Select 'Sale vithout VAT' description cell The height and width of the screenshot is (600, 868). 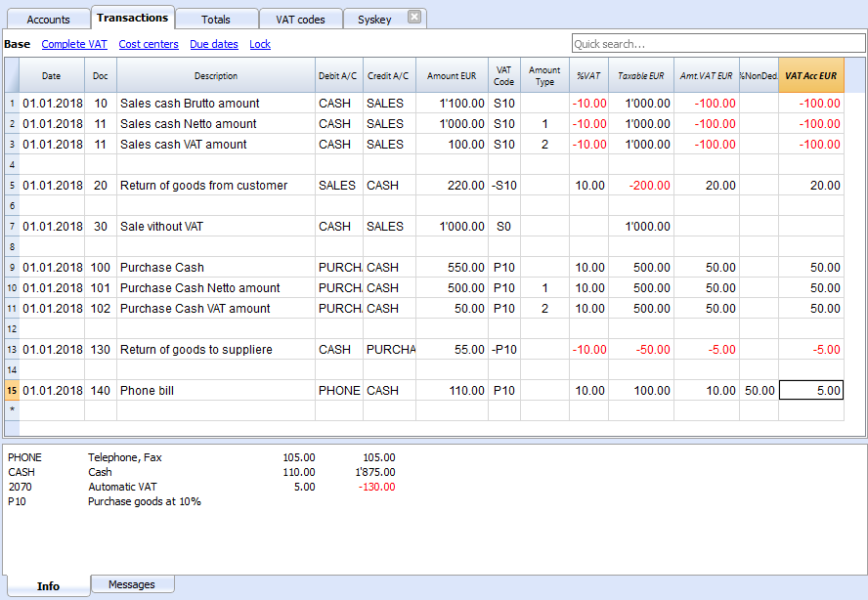216,227
